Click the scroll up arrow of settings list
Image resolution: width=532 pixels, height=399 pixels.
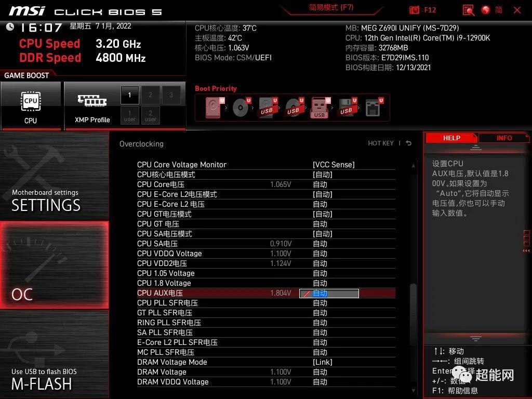pos(413,166)
